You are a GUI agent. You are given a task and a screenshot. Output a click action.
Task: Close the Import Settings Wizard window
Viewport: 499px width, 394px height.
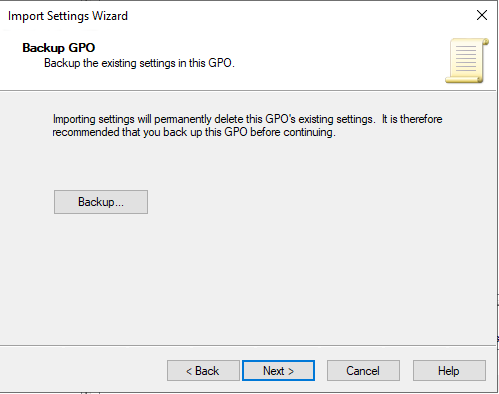point(482,15)
